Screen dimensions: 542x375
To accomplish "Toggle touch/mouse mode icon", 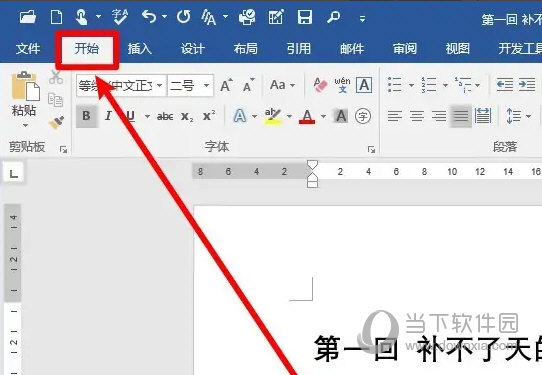I will pyautogui.click(x=81, y=17).
